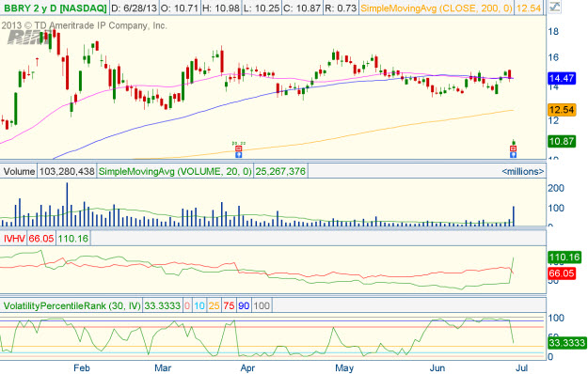Image resolution: width=588 pixels, height=374 pixels.
Task: Open the VolatilityPercentileRank (30, IV) study label
Action: 72,305
